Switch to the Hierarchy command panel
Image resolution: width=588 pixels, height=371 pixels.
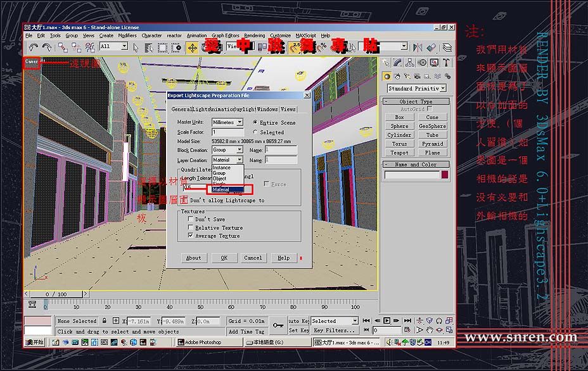[410, 63]
